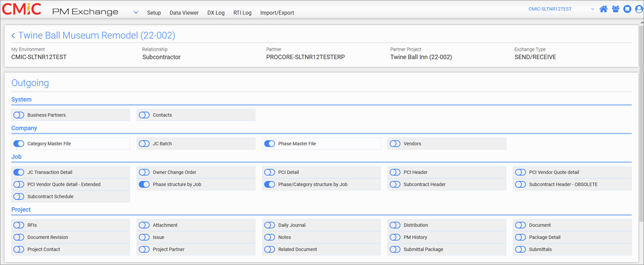Disable the Category Master File toggle
Screen dimensions: 644x265
pyautogui.click(x=19, y=144)
